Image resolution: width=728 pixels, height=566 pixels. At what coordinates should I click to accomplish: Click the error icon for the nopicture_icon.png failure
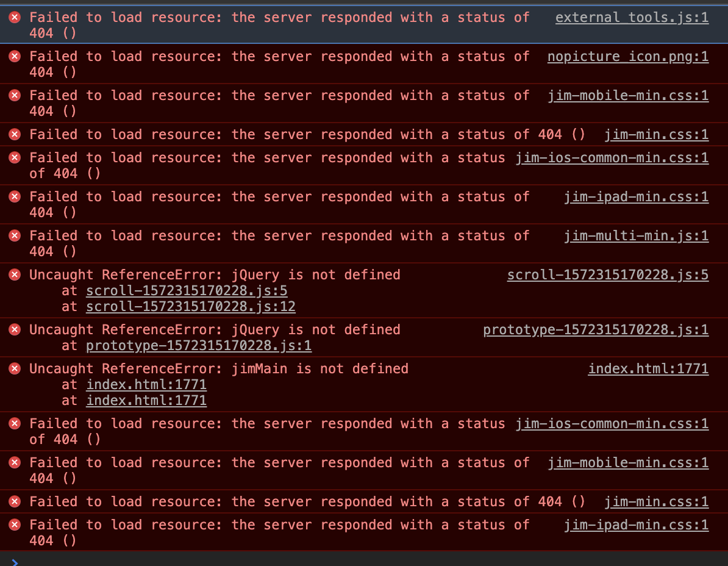coord(15,57)
